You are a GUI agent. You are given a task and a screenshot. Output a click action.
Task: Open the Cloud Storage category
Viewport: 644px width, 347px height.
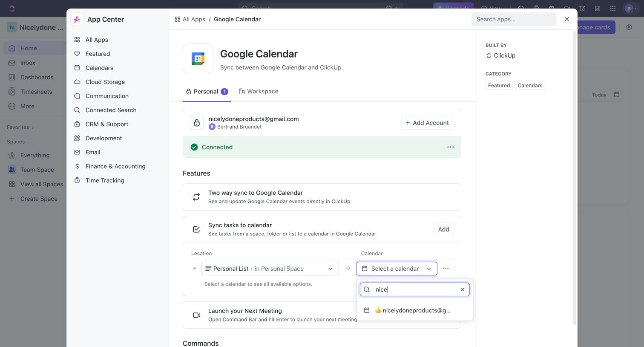105,82
